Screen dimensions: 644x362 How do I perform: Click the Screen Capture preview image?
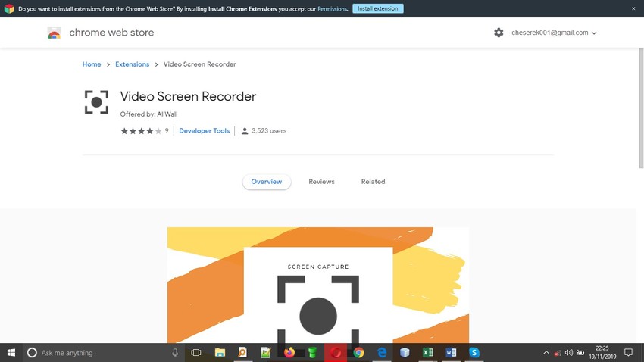(x=318, y=285)
